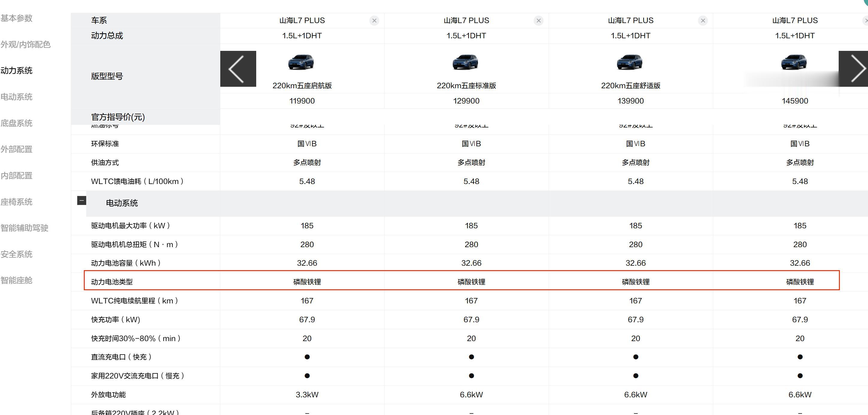Click the 电动系统 section header title

tap(122, 203)
